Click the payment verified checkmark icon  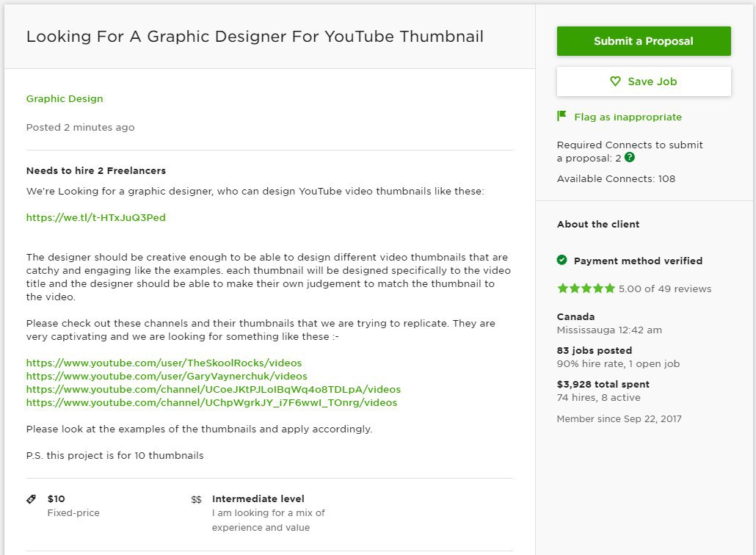561,261
